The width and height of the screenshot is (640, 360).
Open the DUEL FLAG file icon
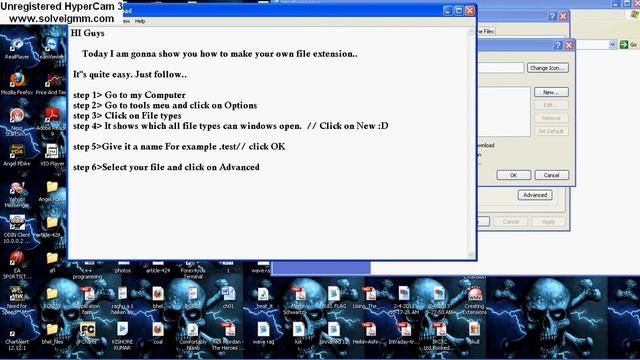click(x=334, y=294)
